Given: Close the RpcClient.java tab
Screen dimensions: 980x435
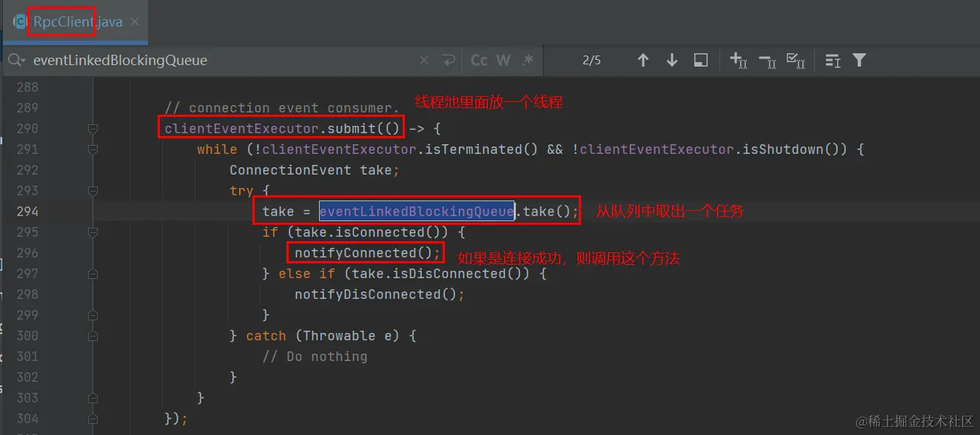Looking at the screenshot, I should click(135, 22).
